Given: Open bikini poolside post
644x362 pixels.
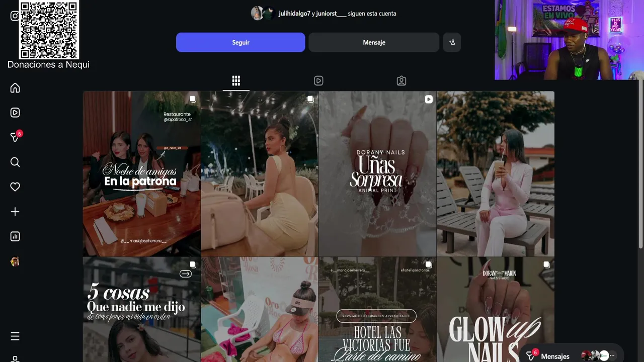Looking at the screenshot, I should [260, 310].
